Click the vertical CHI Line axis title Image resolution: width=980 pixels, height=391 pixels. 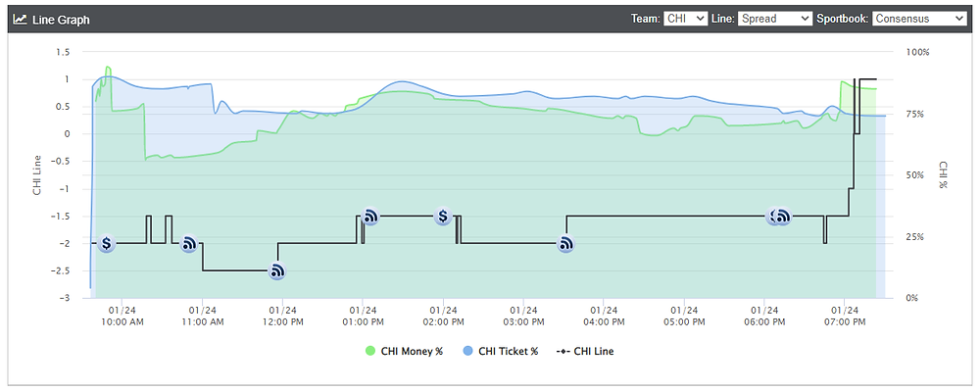click(37, 174)
